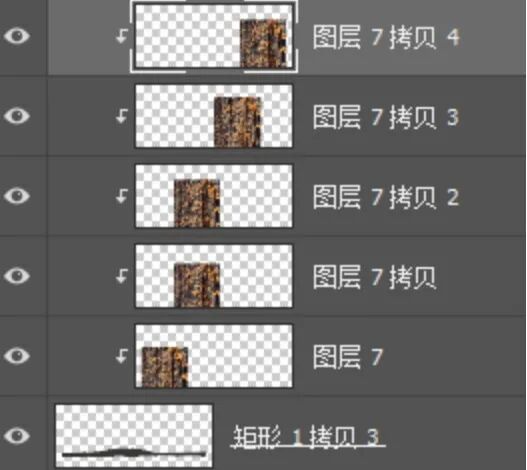Select the 图层 7 拷贝 4 thumbnail

click(x=214, y=36)
